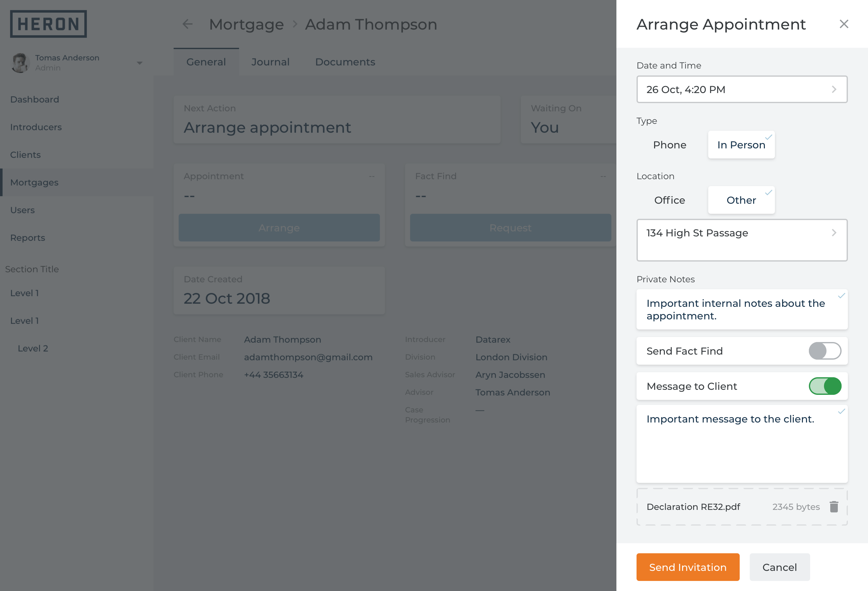Screen dimensions: 868x591
Task: Click the HERON logo
Action: tap(48, 24)
